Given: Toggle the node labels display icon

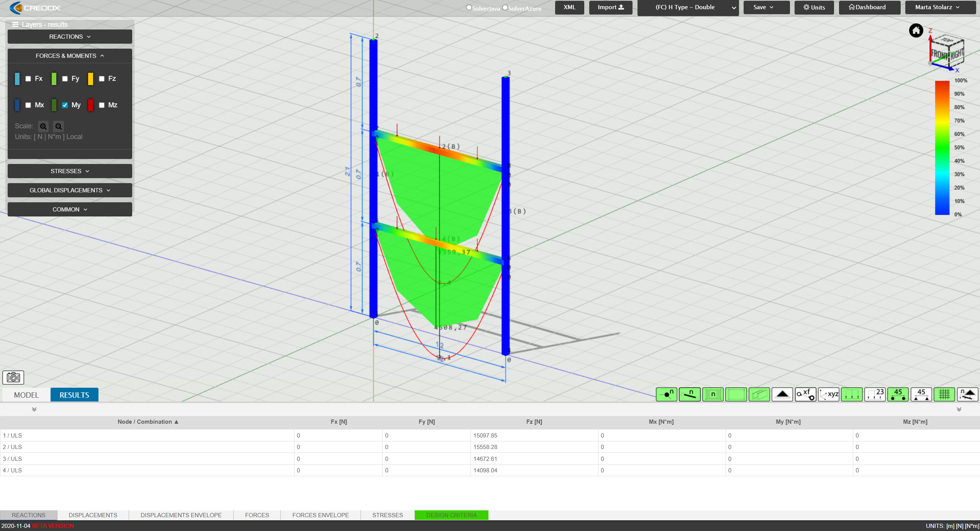Looking at the screenshot, I should click(666, 394).
